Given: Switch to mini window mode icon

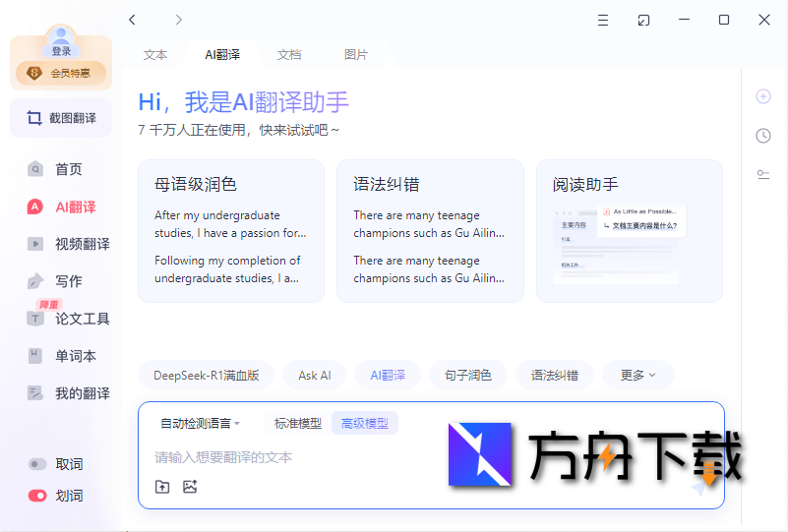Looking at the screenshot, I should [643, 20].
